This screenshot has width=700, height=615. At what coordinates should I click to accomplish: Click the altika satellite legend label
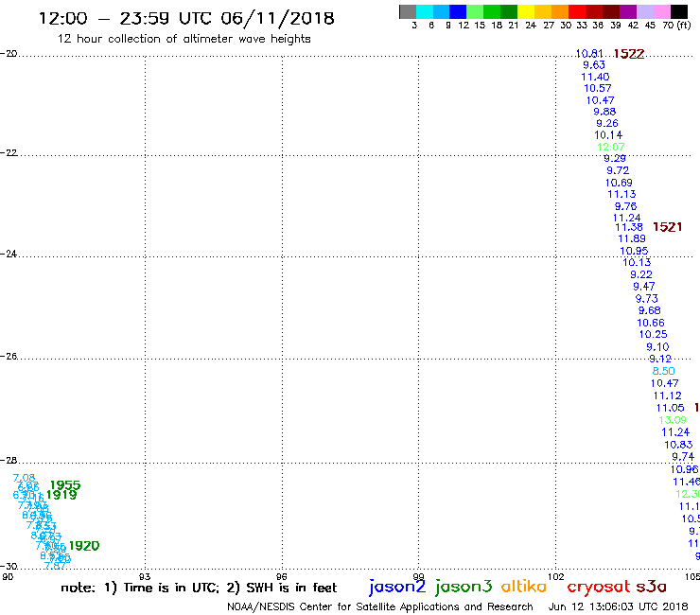point(523,587)
